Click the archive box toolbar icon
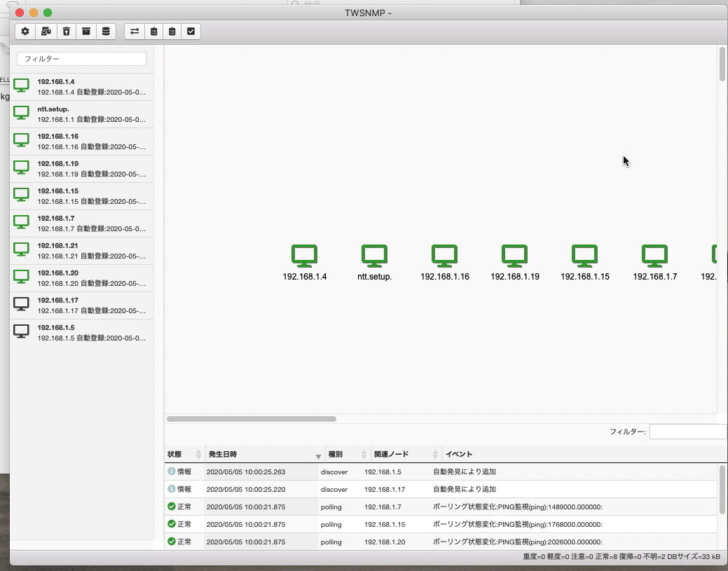728x571 pixels. pyautogui.click(x=86, y=32)
